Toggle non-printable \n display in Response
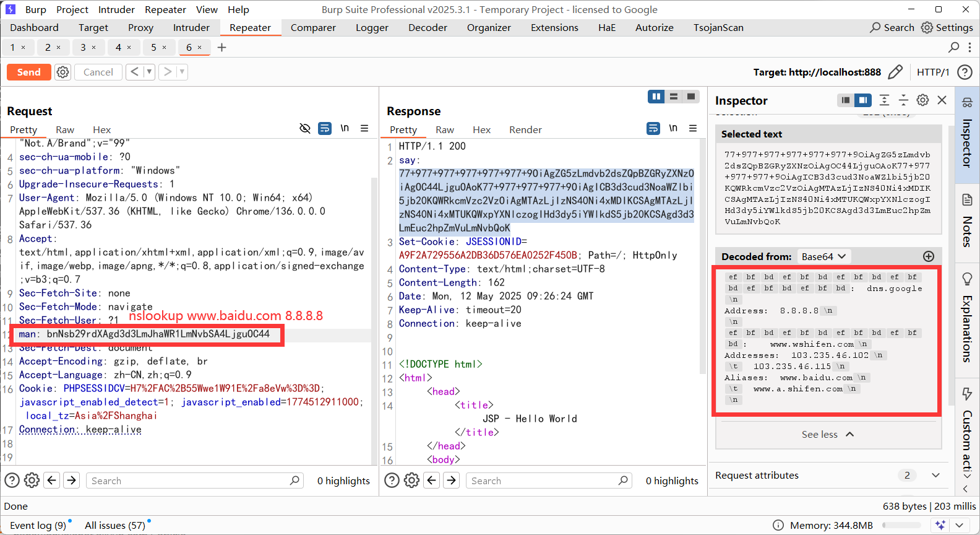The height and width of the screenshot is (535, 980). [x=673, y=128]
